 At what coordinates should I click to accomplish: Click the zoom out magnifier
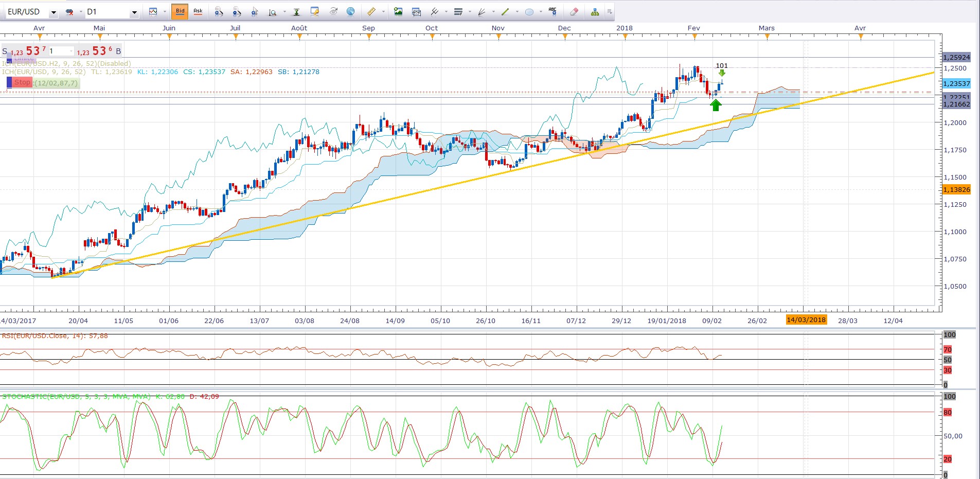237,12
